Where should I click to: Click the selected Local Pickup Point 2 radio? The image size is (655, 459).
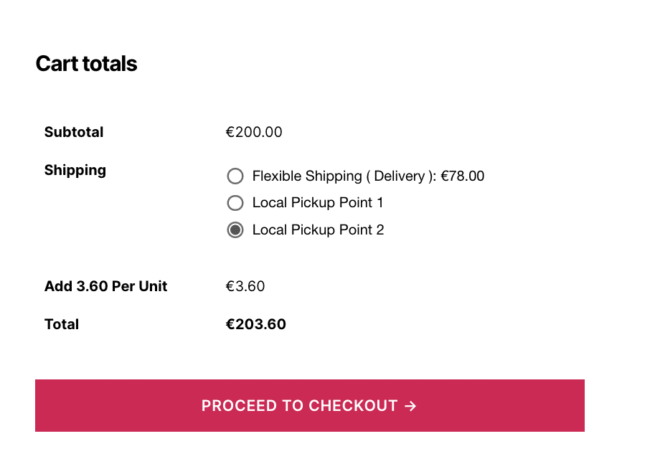click(x=235, y=230)
